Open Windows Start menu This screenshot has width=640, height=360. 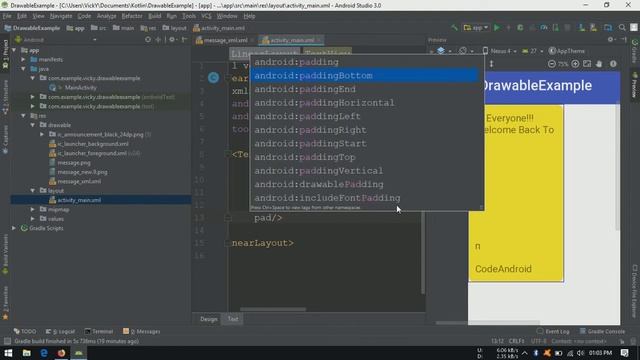pyautogui.click(x=8, y=353)
